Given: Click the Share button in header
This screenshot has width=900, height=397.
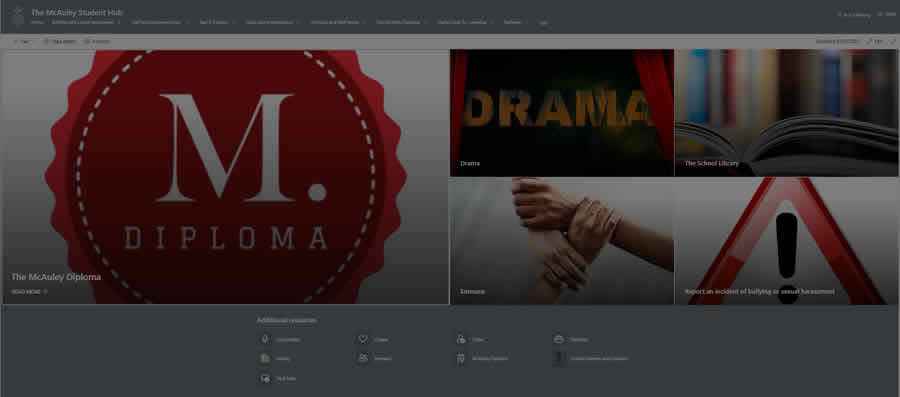Looking at the screenshot, I should pos(887,14).
